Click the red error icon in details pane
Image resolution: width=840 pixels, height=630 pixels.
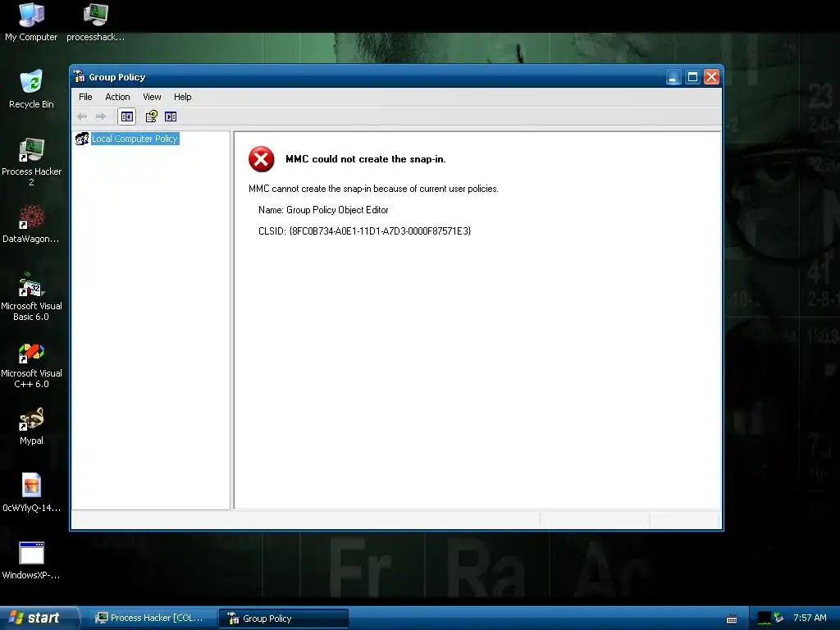click(x=262, y=159)
